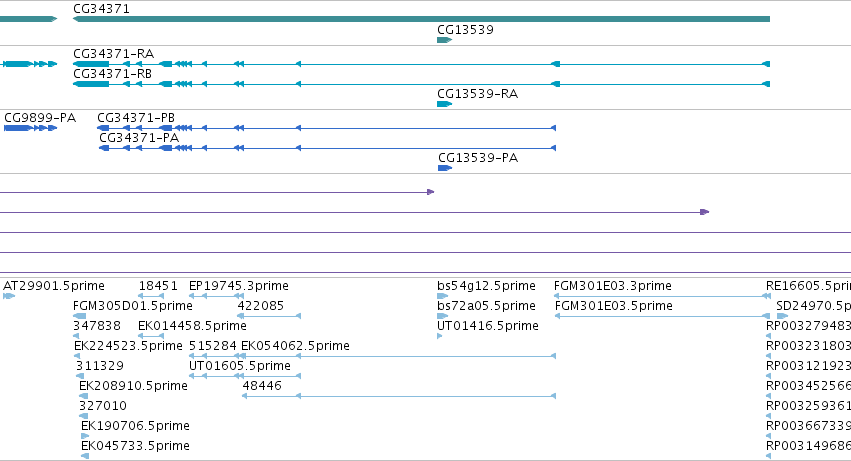Click UT01416.5prime EST label
This screenshot has height=461, width=851.
coord(488,326)
